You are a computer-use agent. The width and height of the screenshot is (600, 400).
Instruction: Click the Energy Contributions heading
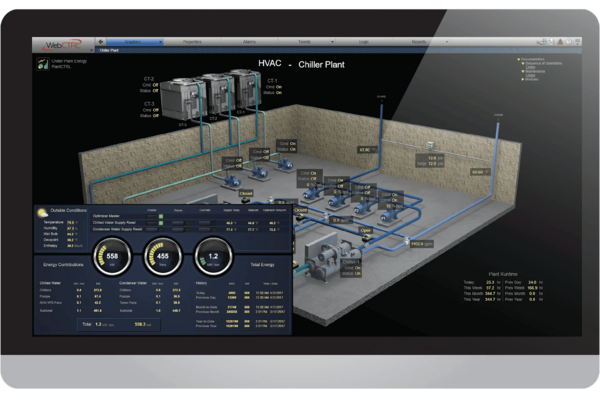click(63, 264)
